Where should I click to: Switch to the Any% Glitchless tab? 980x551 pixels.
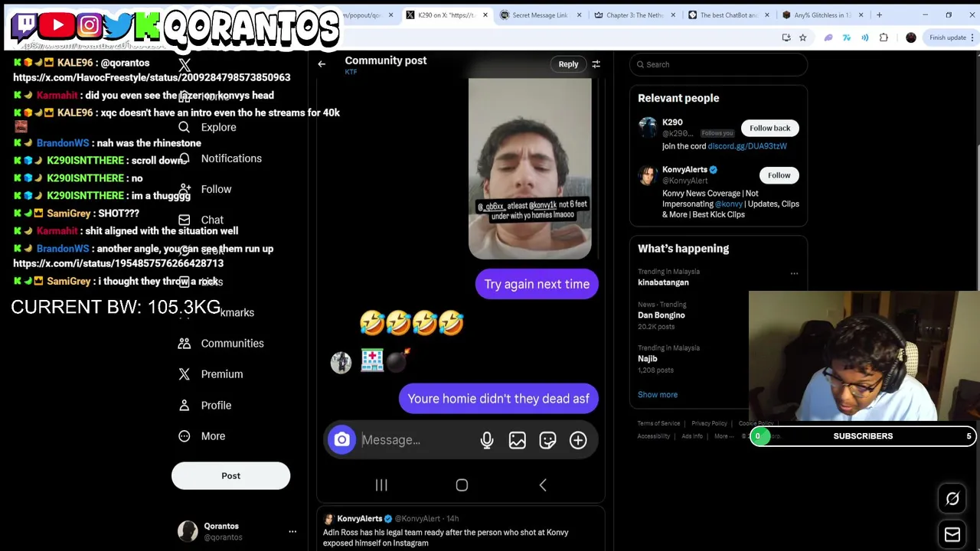821,15
